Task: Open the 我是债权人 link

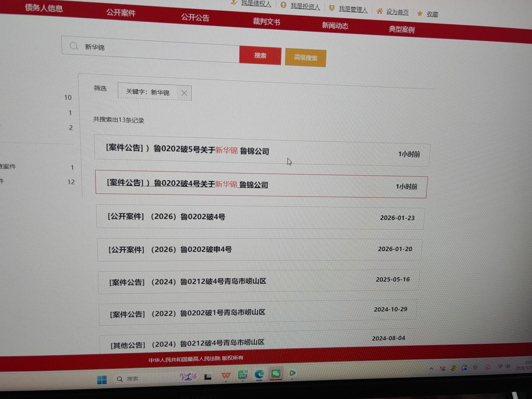Action: (256, 3)
